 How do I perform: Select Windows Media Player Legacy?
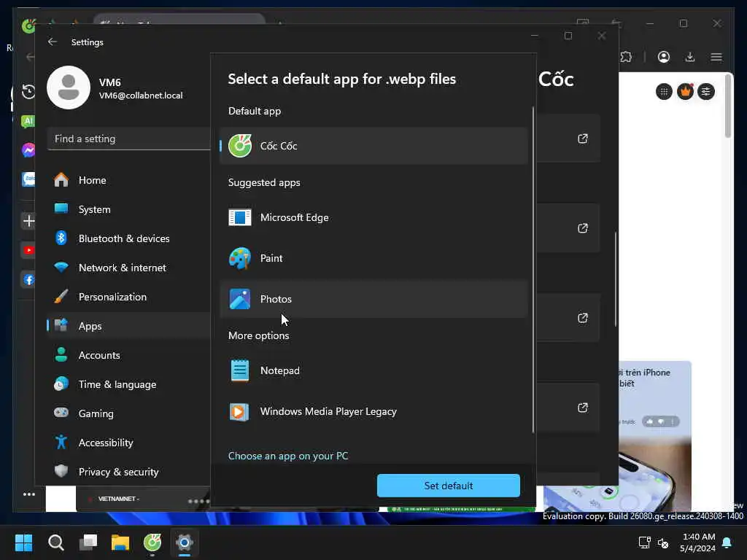tap(373, 411)
